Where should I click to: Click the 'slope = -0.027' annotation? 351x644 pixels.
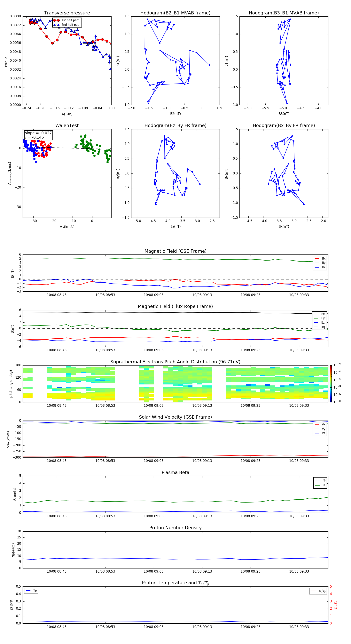[x=38, y=133]
